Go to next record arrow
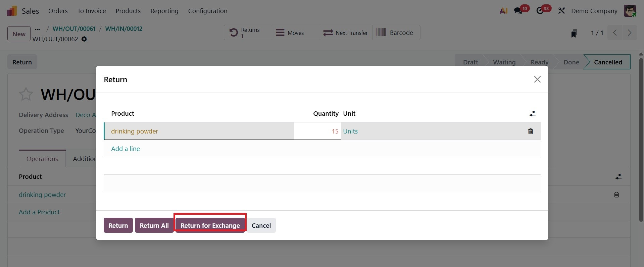This screenshot has height=267, width=644. (629, 33)
